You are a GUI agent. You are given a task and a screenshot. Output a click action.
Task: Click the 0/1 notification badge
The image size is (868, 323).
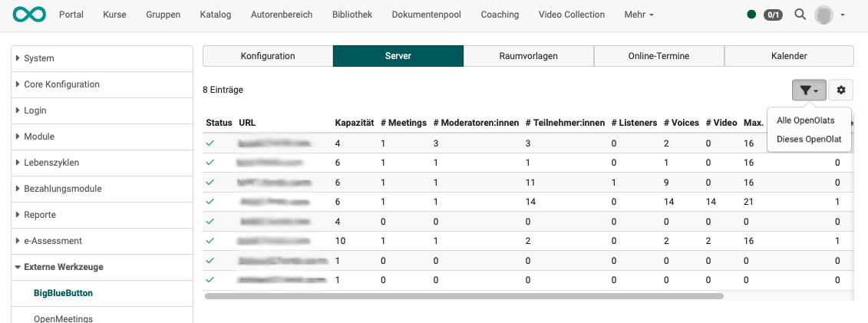click(773, 15)
